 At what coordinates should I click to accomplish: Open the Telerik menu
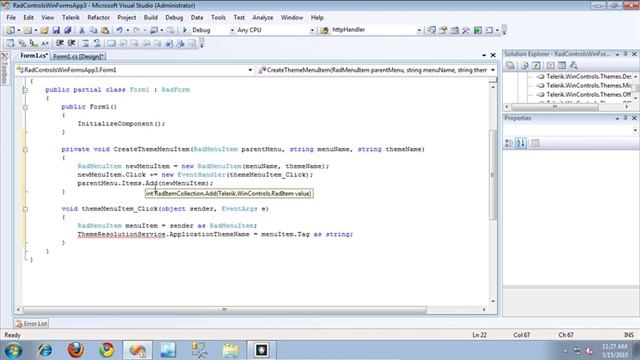[x=71, y=18]
